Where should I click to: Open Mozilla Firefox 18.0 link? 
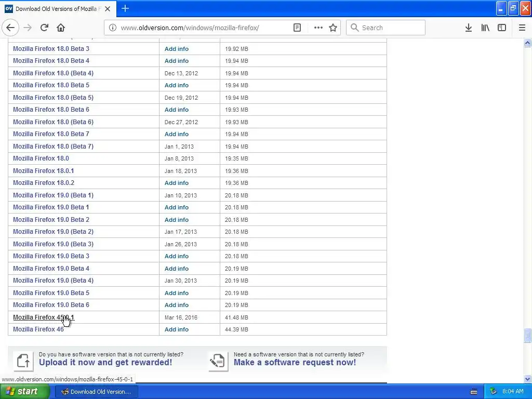click(41, 158)
